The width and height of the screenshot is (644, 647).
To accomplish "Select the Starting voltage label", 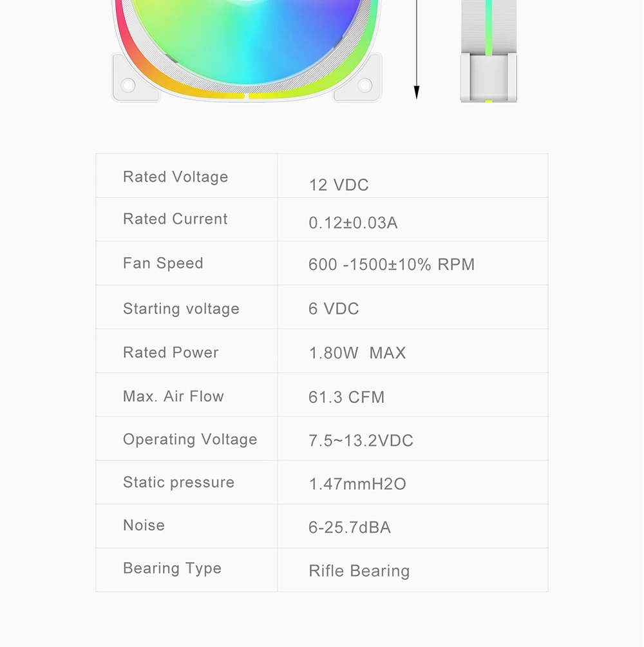I will tap(181, 309).
